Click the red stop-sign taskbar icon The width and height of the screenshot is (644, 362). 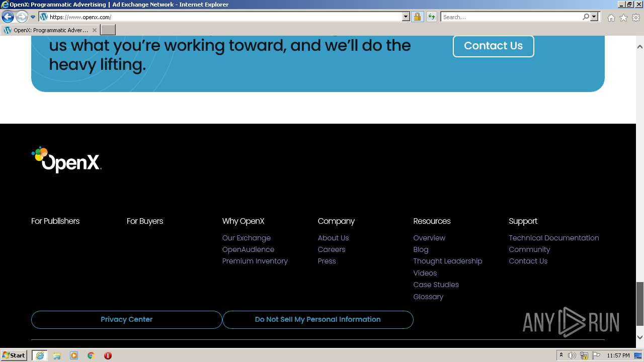(x=108, y=355)
